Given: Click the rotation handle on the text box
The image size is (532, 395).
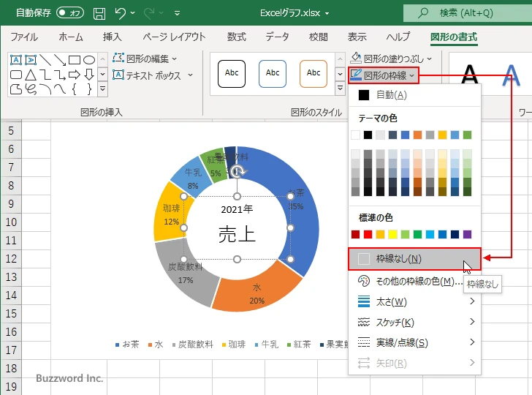Looking at the screenshot, I should point(237,171).
